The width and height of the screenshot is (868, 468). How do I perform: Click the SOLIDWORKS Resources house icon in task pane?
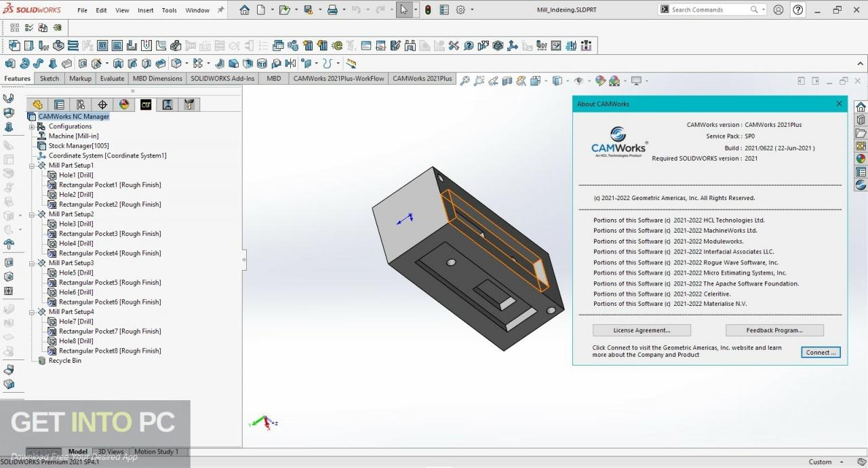pyautogui.click(x=861, y=107)
